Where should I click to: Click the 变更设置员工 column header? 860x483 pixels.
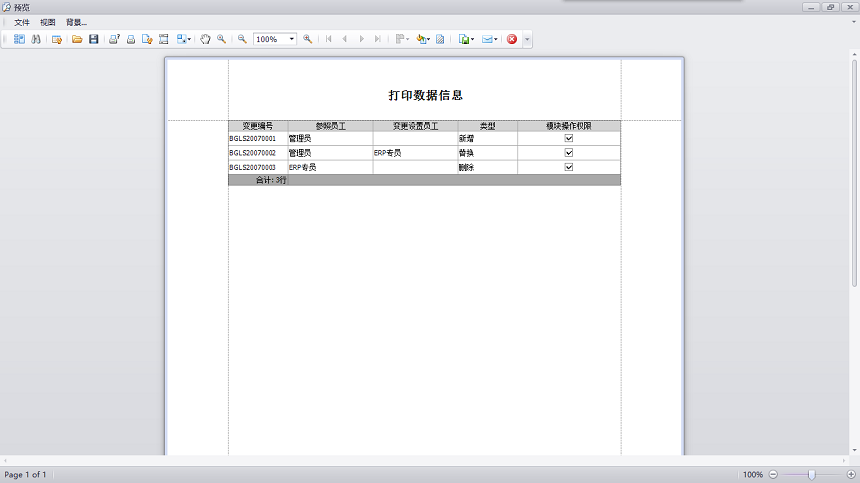[415, 126]
